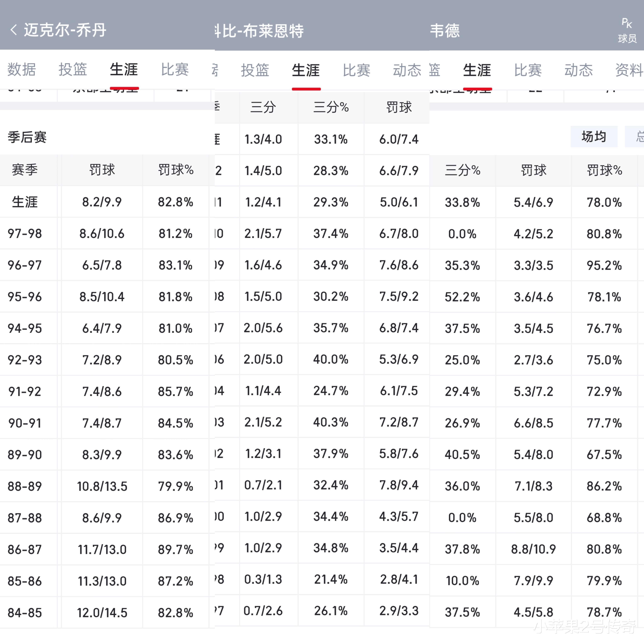Select 生涯 tab in 布莱恩特 panel
The image size is (644, 644).
(x=306, y=70)
